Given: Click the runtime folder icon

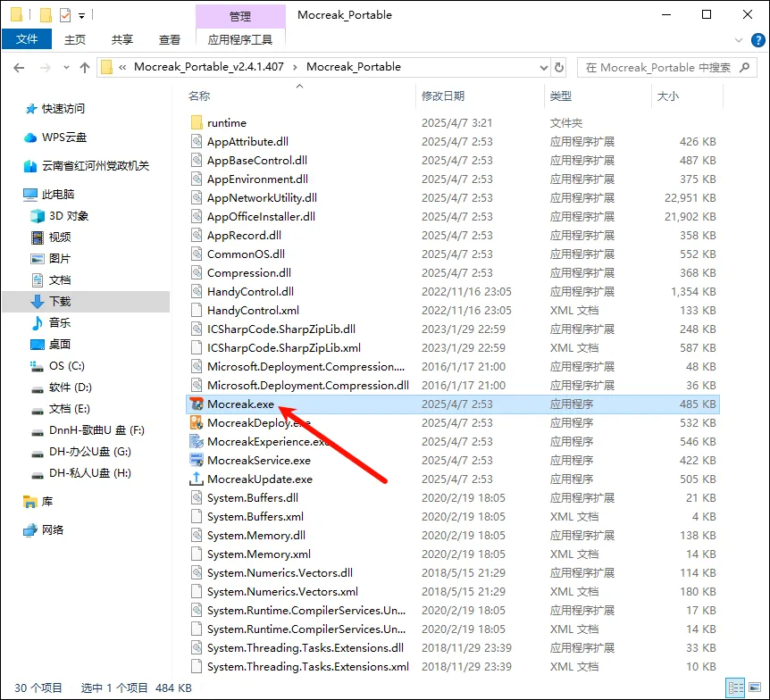Looking at the screenshot, I should [x=197, y=122].
